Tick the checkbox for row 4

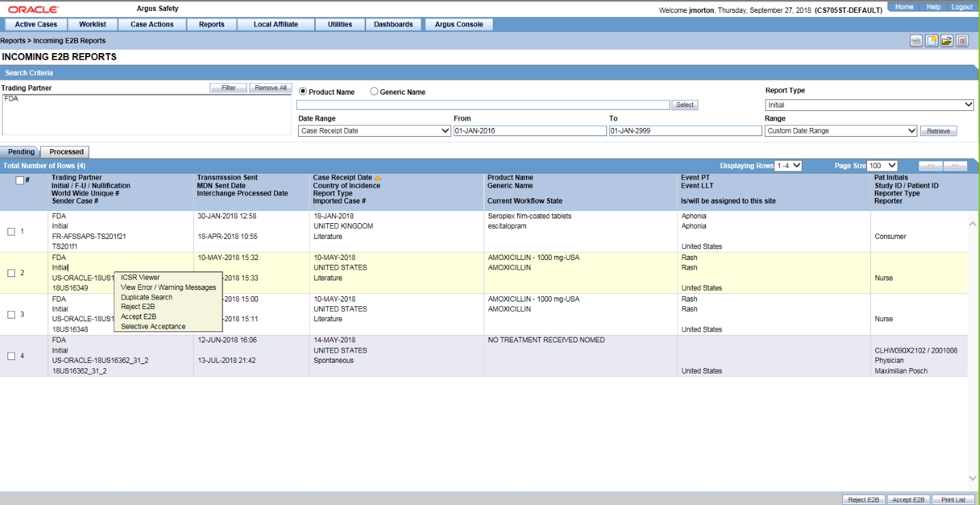[x=11, y=356]
